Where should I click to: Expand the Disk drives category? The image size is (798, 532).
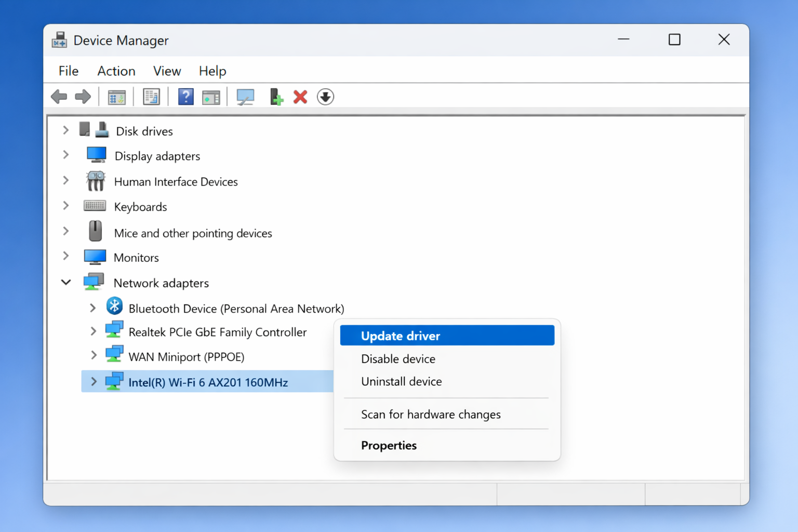[65, 130]
